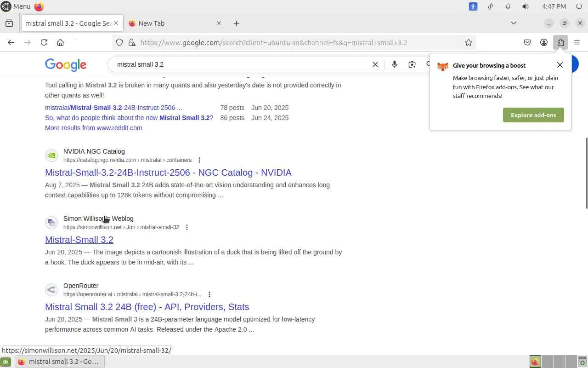
Task: Open the Firefox application hamburger menu
Action: tap(577, 42)
